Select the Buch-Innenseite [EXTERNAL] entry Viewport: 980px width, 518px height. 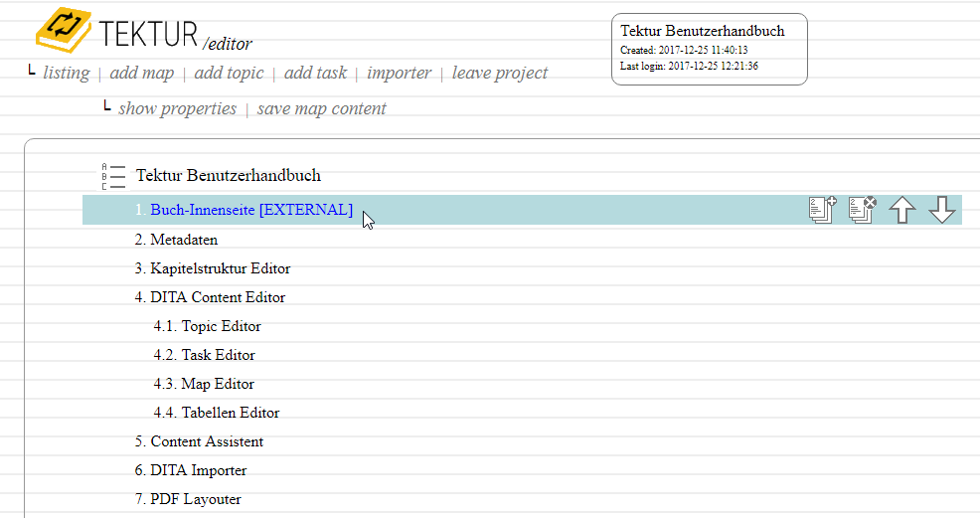point(250,210)
